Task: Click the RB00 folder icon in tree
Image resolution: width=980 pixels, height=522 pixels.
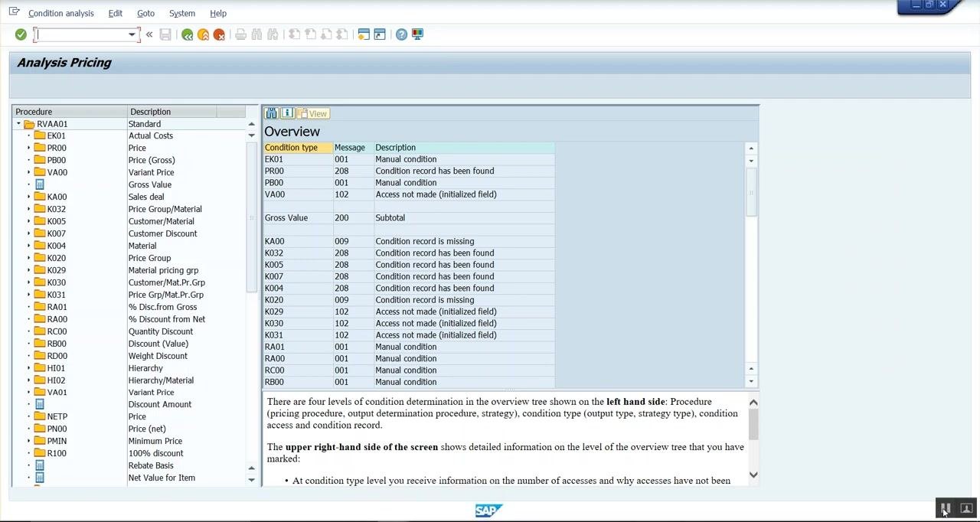Action: (40, 344)
